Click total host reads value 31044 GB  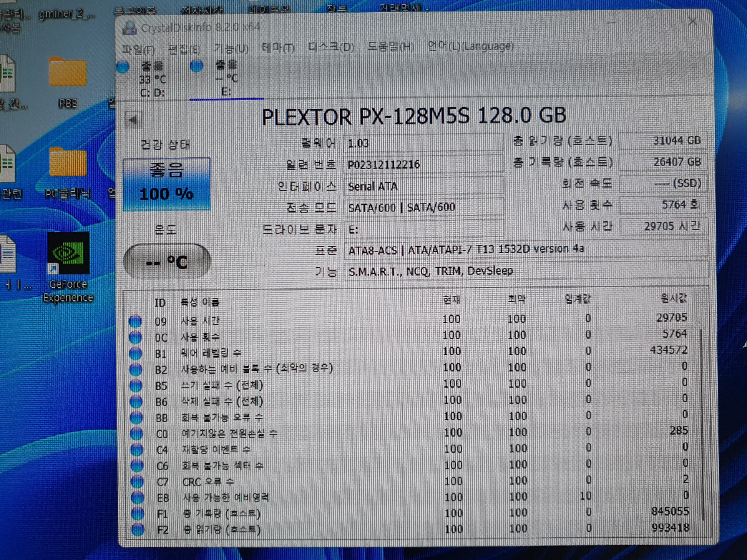[x=663, y=140]
